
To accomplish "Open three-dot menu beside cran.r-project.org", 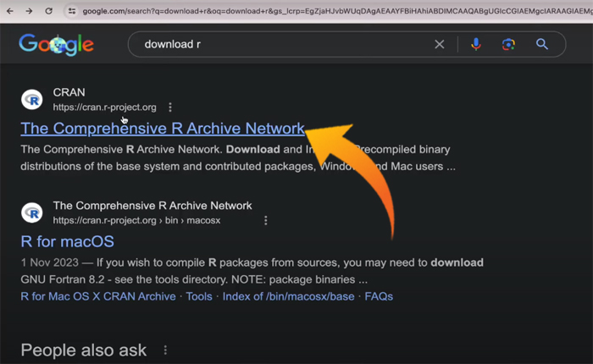I will [x=170, y=108].
